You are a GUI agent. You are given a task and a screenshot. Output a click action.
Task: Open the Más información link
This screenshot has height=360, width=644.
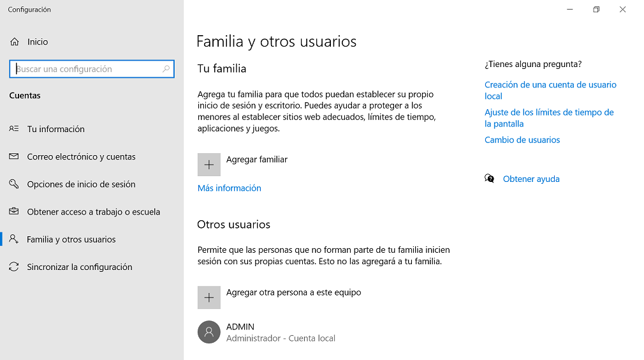pos(229,188)
